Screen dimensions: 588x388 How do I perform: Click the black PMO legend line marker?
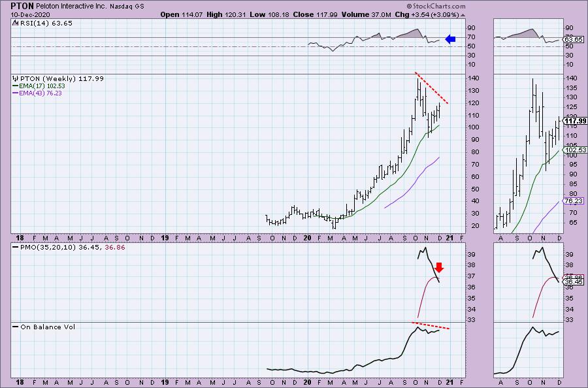point(16,248)
